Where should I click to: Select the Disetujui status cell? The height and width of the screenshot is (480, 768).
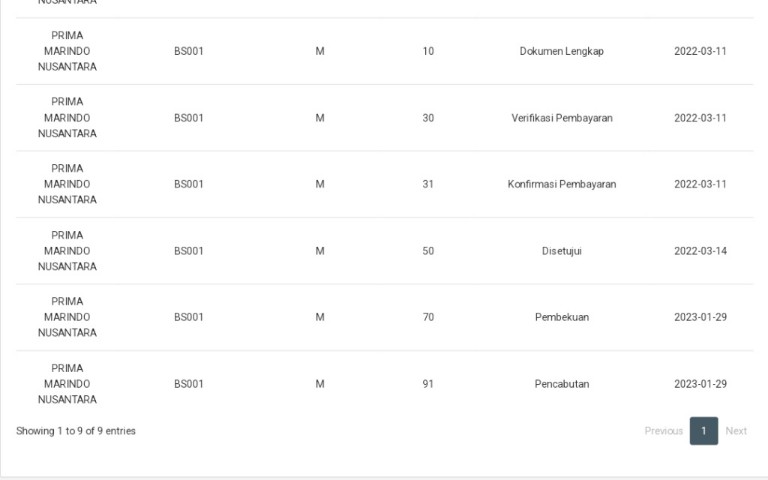coord(562,251)
